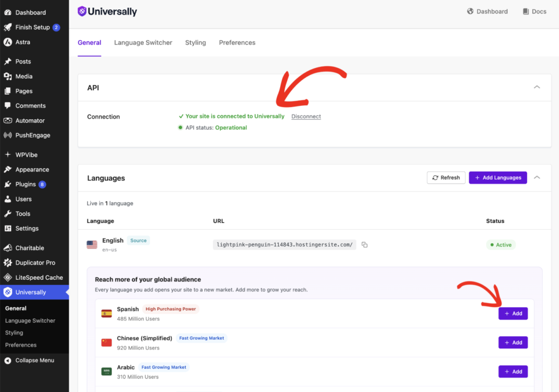Copy the English site URL
Screen dimensions: 559x392
click(365, 245)
